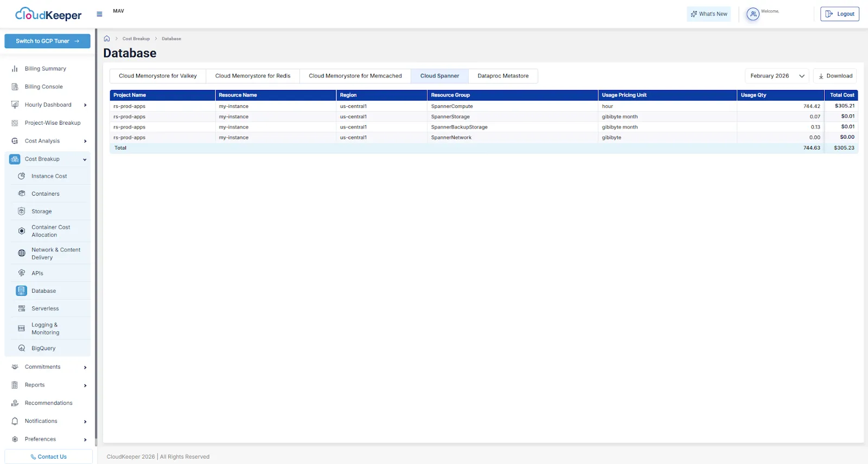Viewport: 868px width, 464px height.
Task: Click the Total Cost column header
Action: tap(842, 95)
